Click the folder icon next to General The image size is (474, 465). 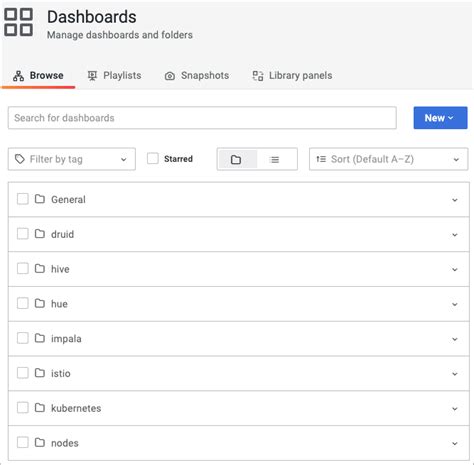[x=40, y=199]
